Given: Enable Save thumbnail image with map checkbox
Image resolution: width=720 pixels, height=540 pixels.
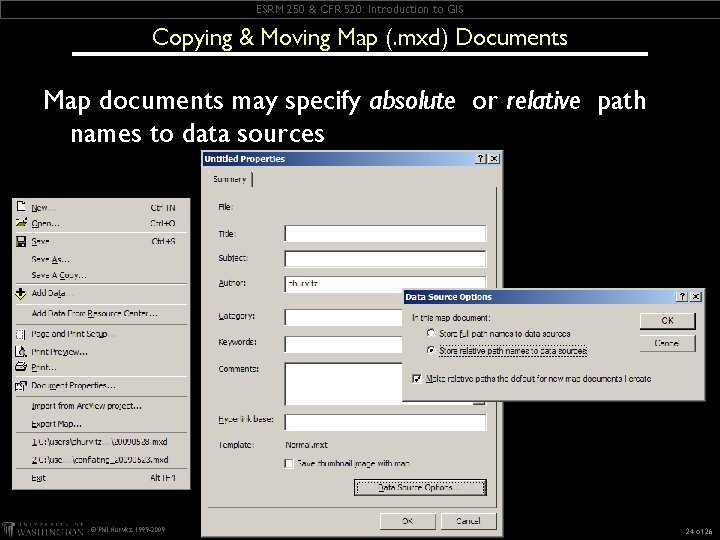Looking at the screenshot, I should coord(289,464).
